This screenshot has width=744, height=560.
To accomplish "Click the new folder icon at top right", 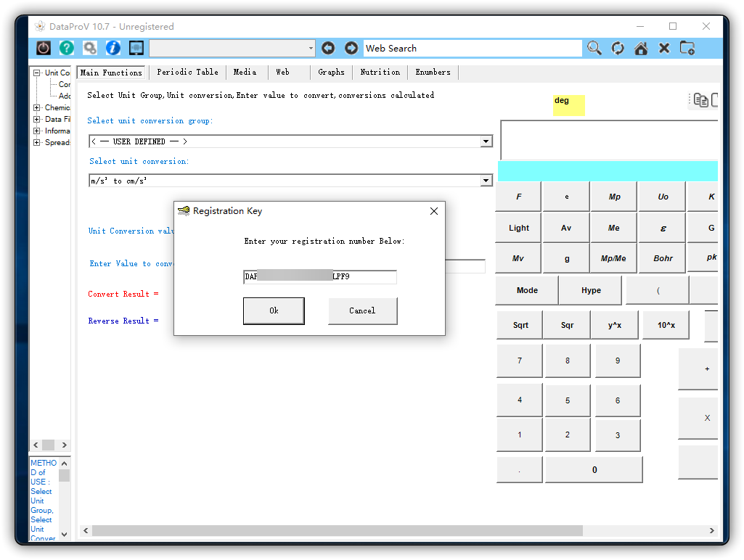I will (687, 48).
